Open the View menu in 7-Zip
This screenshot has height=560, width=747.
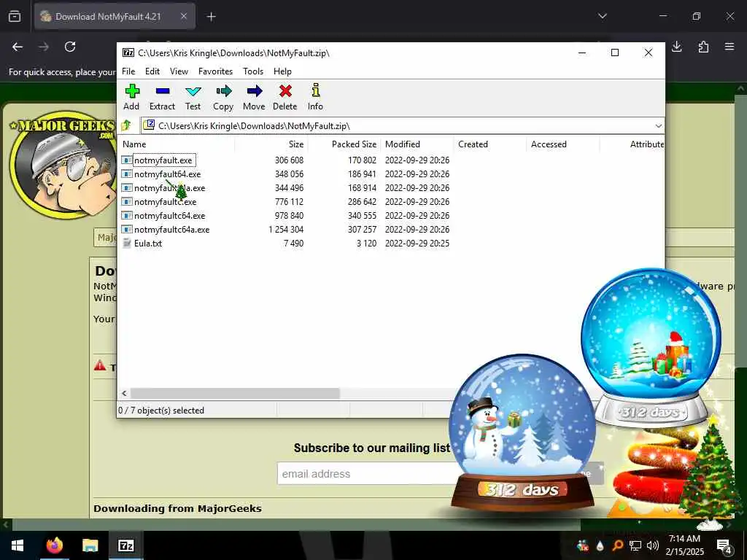coord(179,71)
